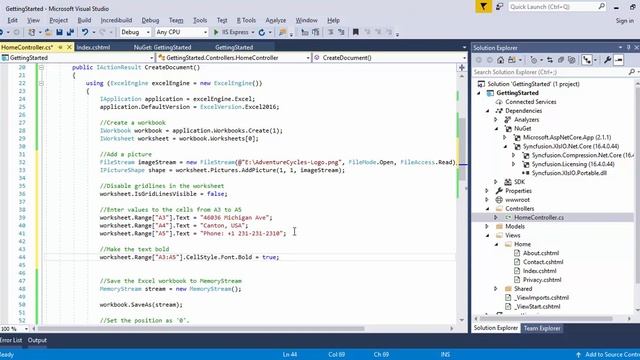Open the Build menu

[84, 20]
